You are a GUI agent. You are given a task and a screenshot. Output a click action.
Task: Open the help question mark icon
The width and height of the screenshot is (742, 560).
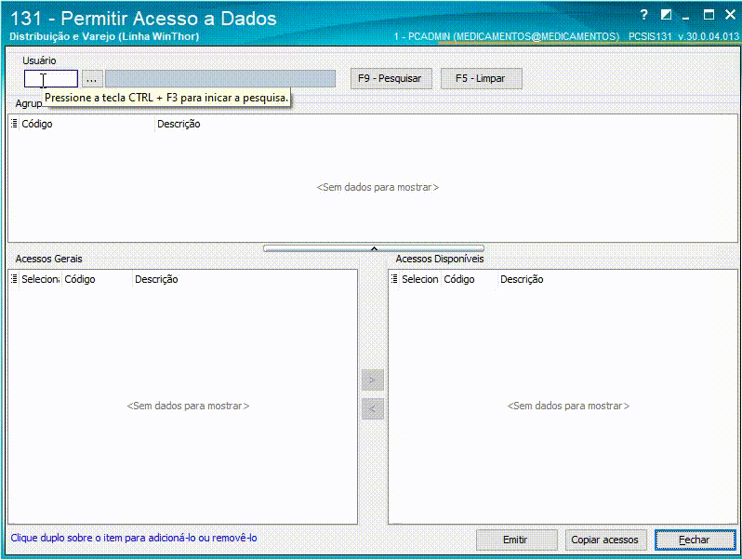(x=643, y=15)
